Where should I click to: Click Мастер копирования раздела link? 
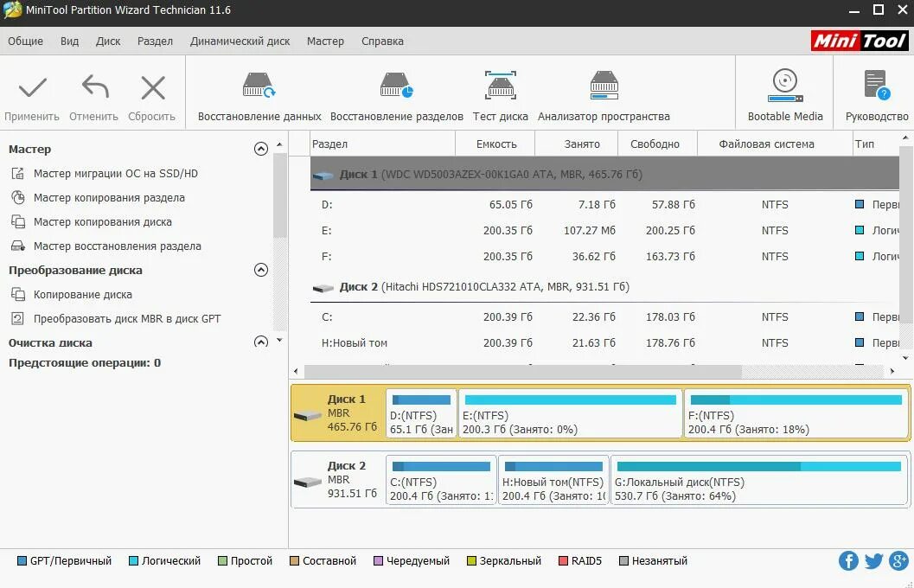point(109,197)
